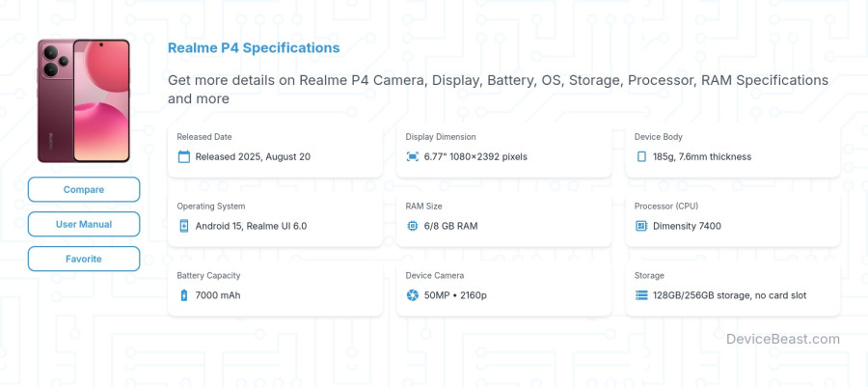
Task: Click the Processor (CPU) label
Action: tap(665, 206)
